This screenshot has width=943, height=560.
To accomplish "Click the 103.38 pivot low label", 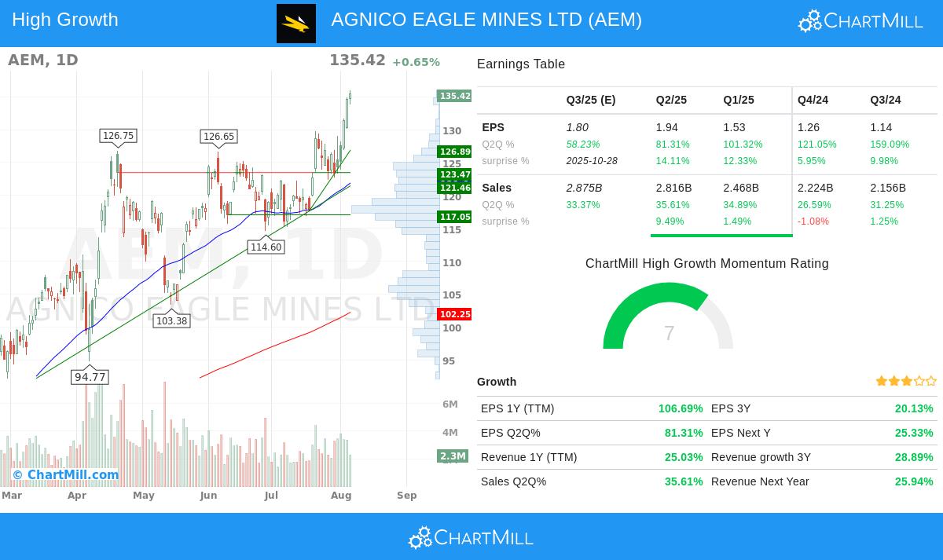I will click(171, 320).
